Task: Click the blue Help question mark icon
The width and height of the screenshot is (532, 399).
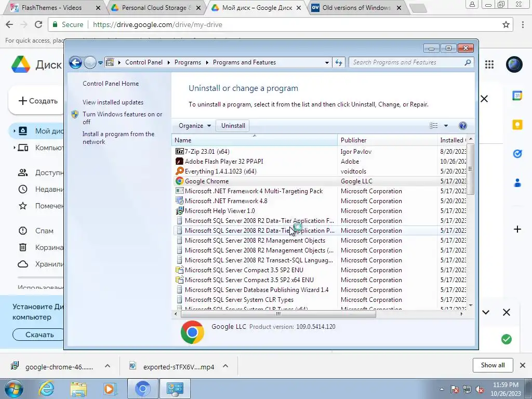Action: [462, 126]
